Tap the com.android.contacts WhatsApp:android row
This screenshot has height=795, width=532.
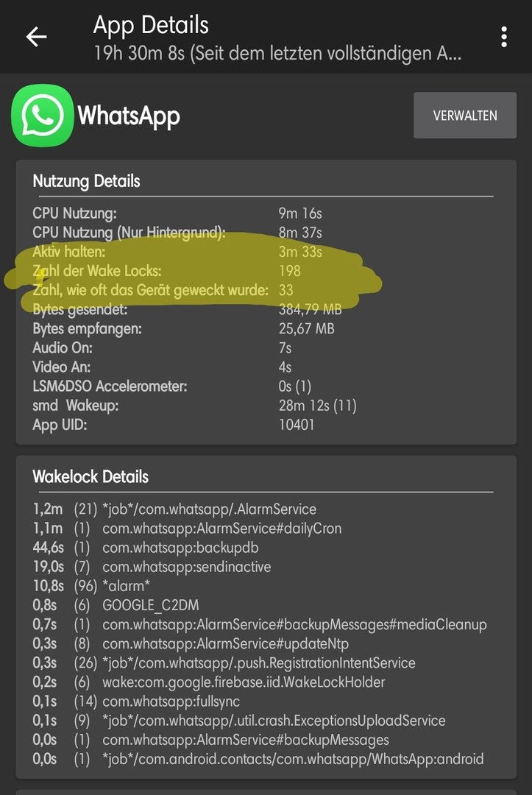[x=258, y=760]
